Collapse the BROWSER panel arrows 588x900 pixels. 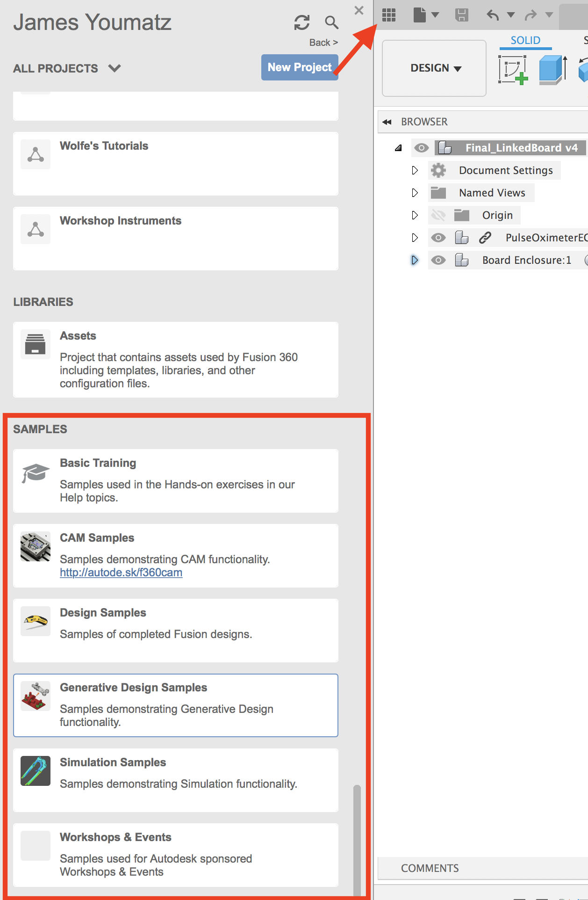[x=387, y=122]
